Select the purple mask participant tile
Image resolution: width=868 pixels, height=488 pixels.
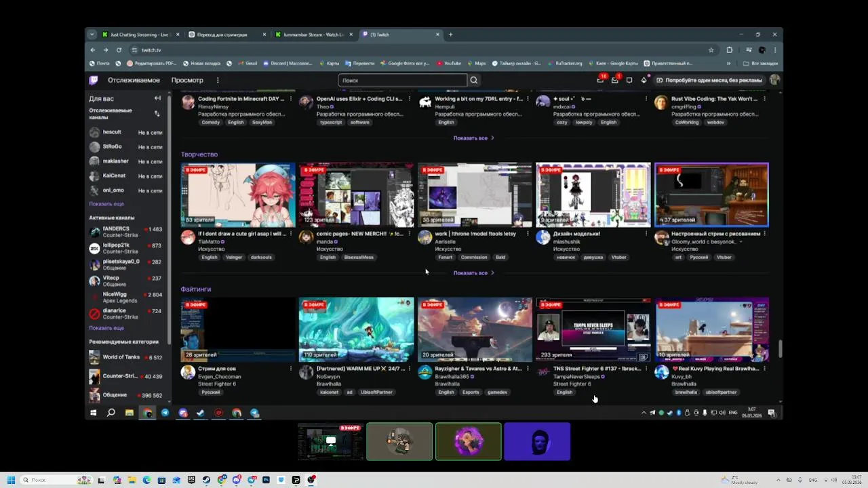[x=469, y=442]
